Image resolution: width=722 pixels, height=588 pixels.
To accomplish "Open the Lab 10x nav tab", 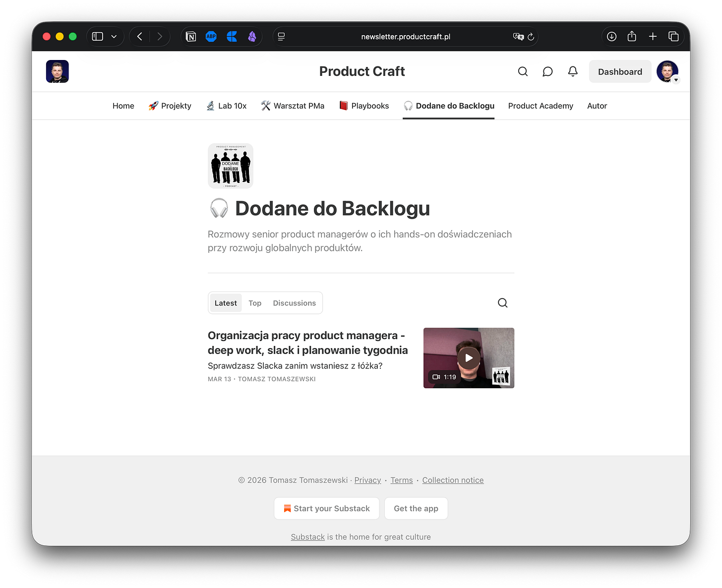I will (x=226, y=106).
